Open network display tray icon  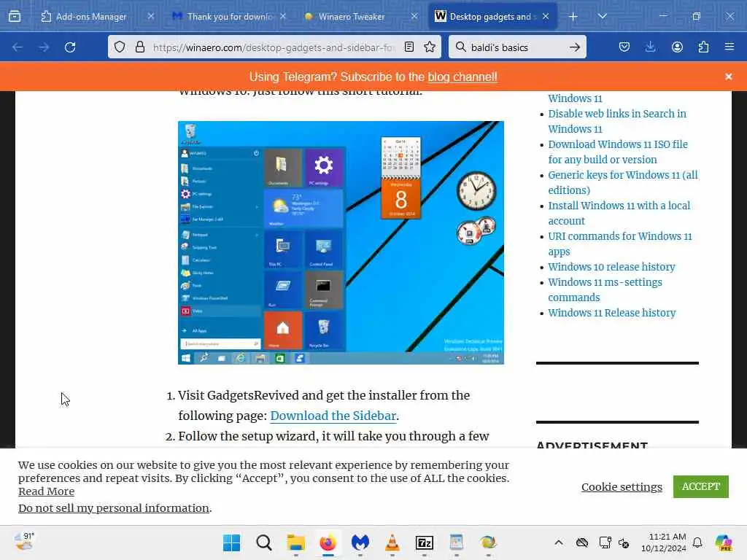coord(605,542)
